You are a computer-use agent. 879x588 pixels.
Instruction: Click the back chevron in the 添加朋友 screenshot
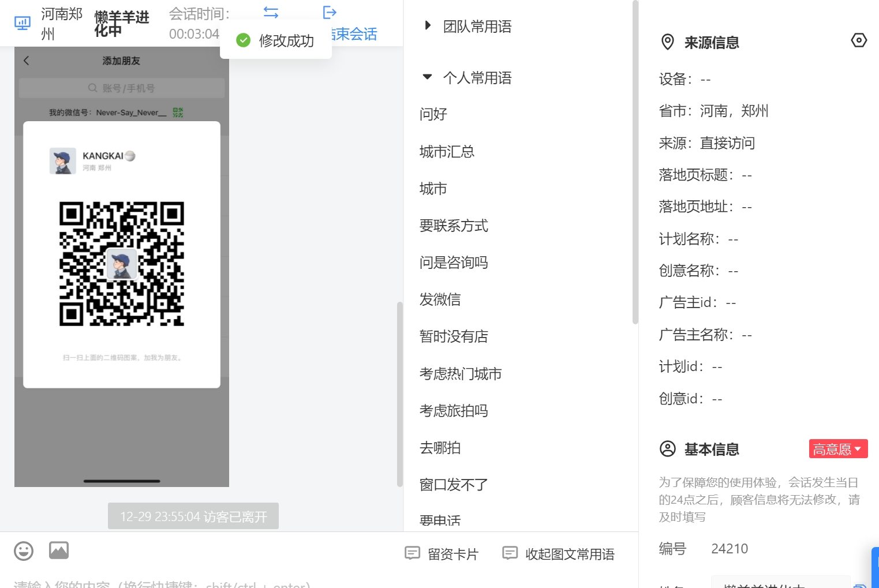coord(27,61)
